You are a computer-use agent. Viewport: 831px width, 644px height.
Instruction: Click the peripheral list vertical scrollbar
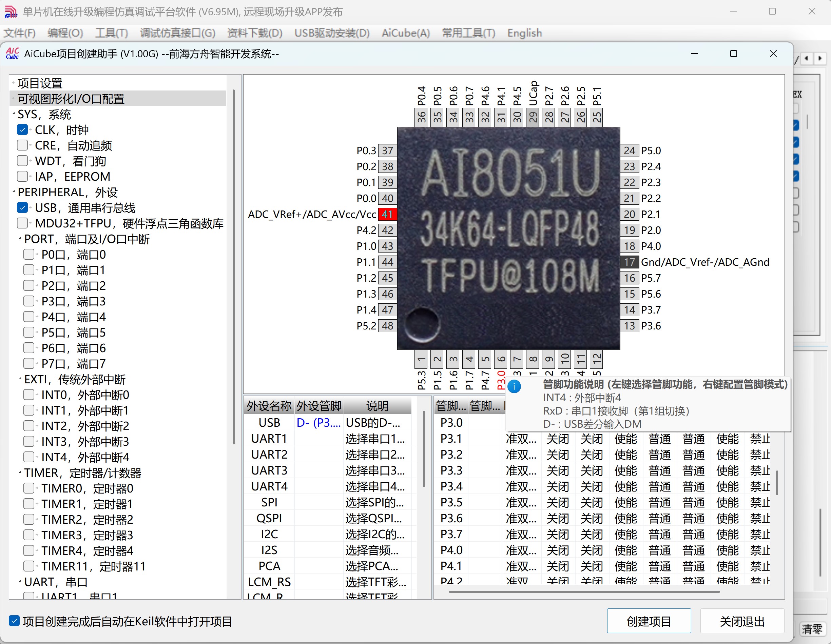424,448
